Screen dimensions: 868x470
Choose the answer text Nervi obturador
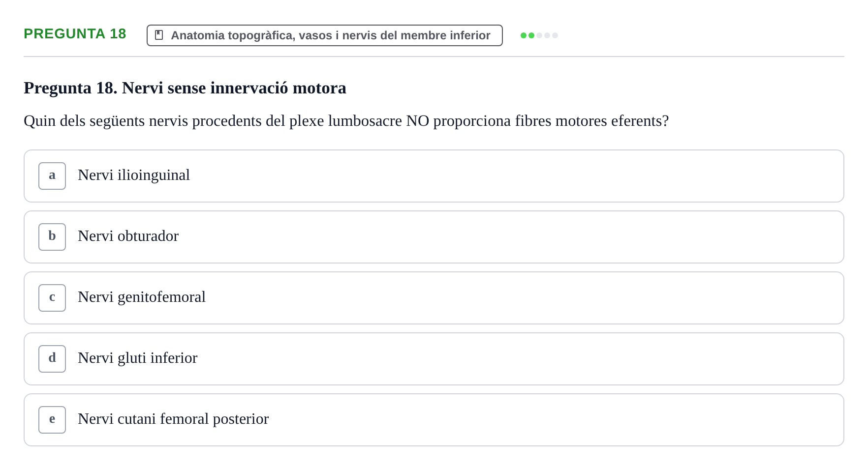[x=128, y=236]
